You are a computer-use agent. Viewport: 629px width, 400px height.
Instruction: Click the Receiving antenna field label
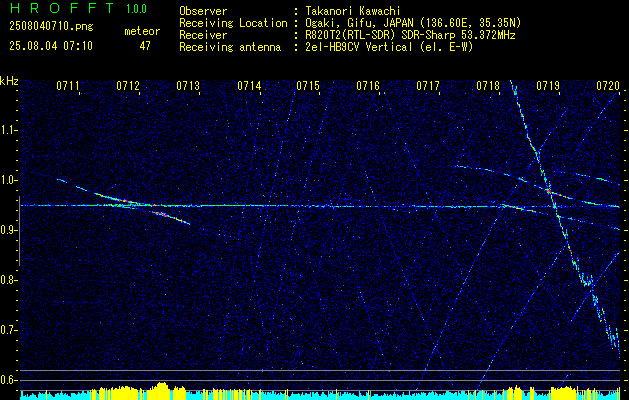(x=230, y=47)
